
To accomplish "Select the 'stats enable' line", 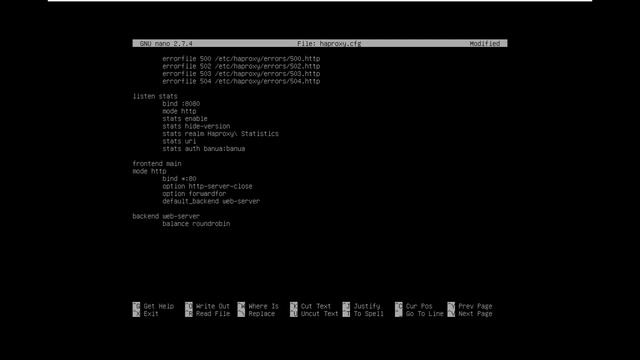I will (x=184, y=119).
